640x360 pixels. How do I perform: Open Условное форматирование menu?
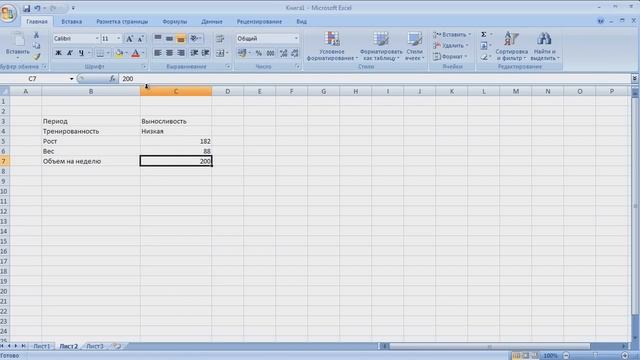332,46
